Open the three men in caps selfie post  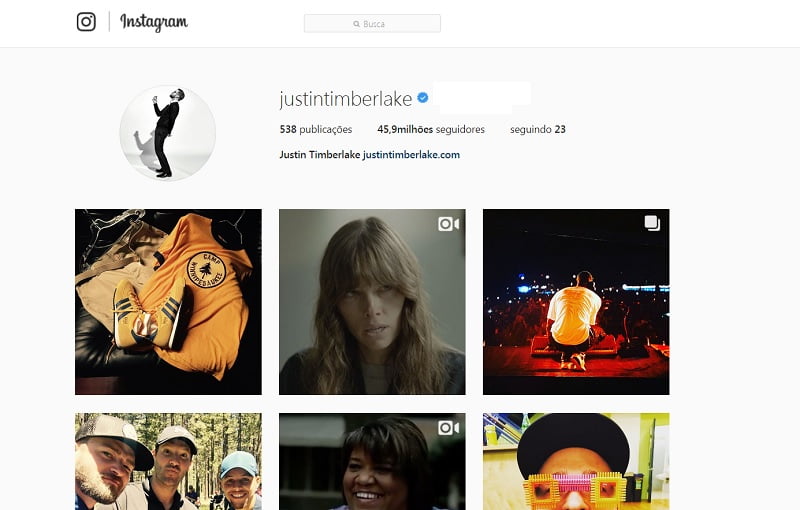pyautogui.click(x=168, y=462)
